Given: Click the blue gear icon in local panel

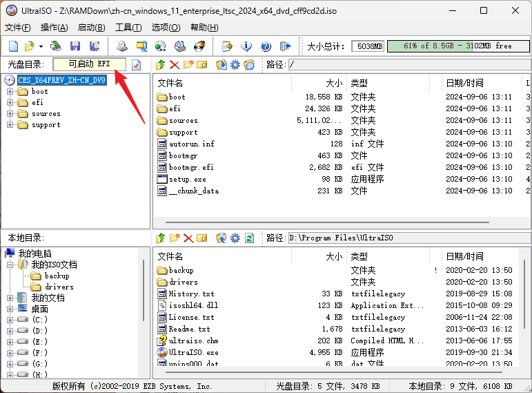Looking at the screenshot, I should point(235,238).
